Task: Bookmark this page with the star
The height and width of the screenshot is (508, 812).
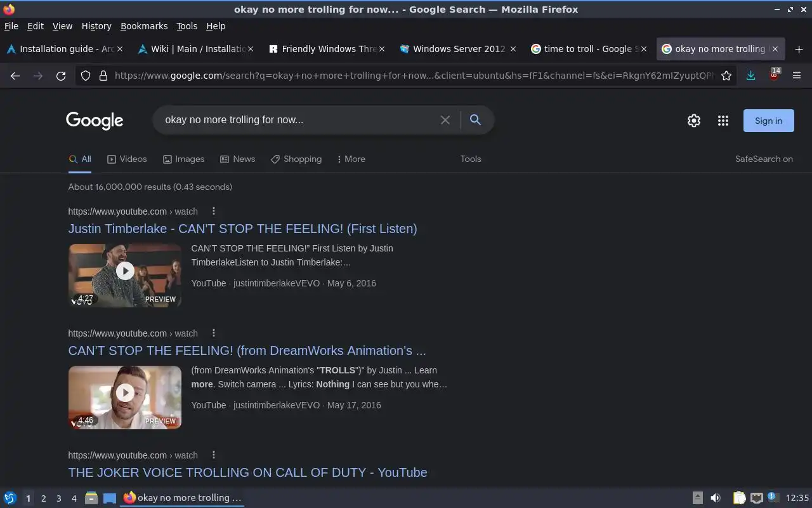Action: (x=726, y=76)
